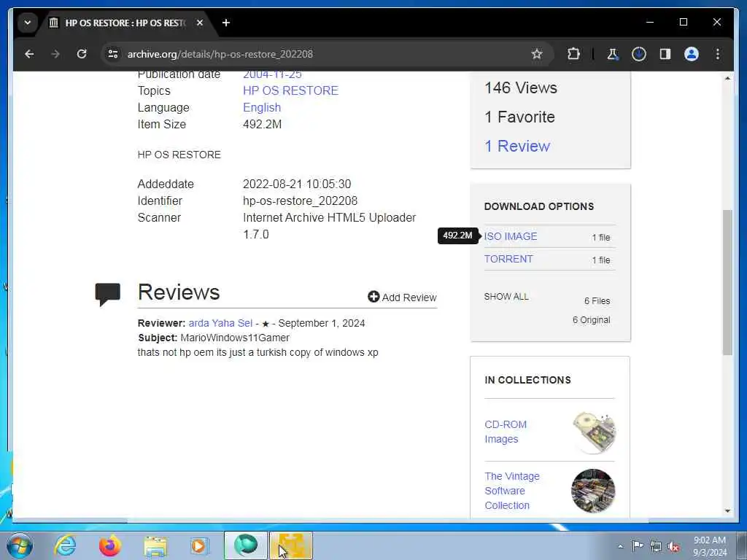The width and height of the screenshot is (747, 560).
Task: Open the network tray icon
Action: click(656, 546)
